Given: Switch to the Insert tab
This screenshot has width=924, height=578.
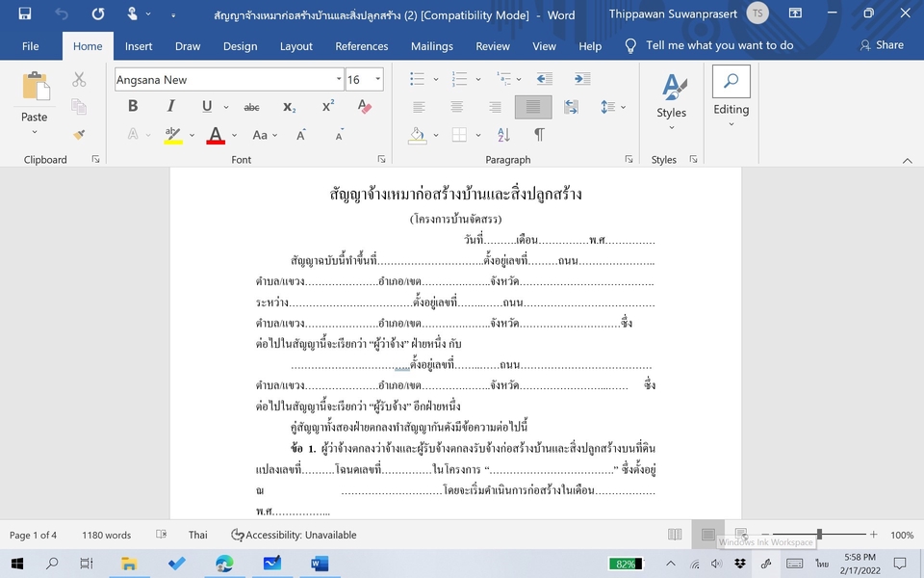Looking at the screenshot, I should tap(139, 46).
